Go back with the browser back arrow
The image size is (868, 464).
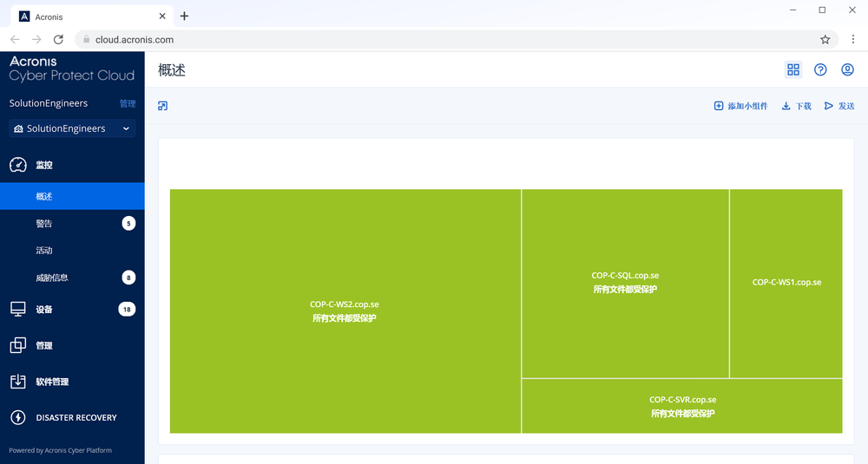click(15, 39)
